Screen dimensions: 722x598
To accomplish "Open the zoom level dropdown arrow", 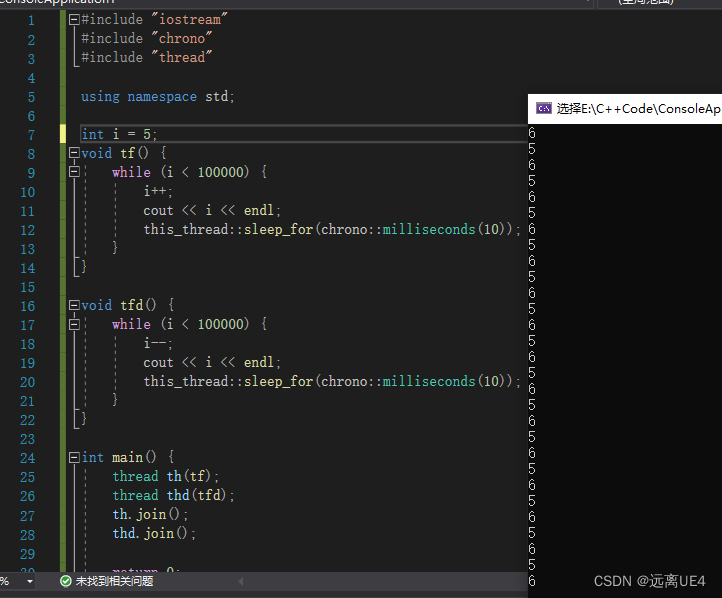I will [x=30, y=581].
